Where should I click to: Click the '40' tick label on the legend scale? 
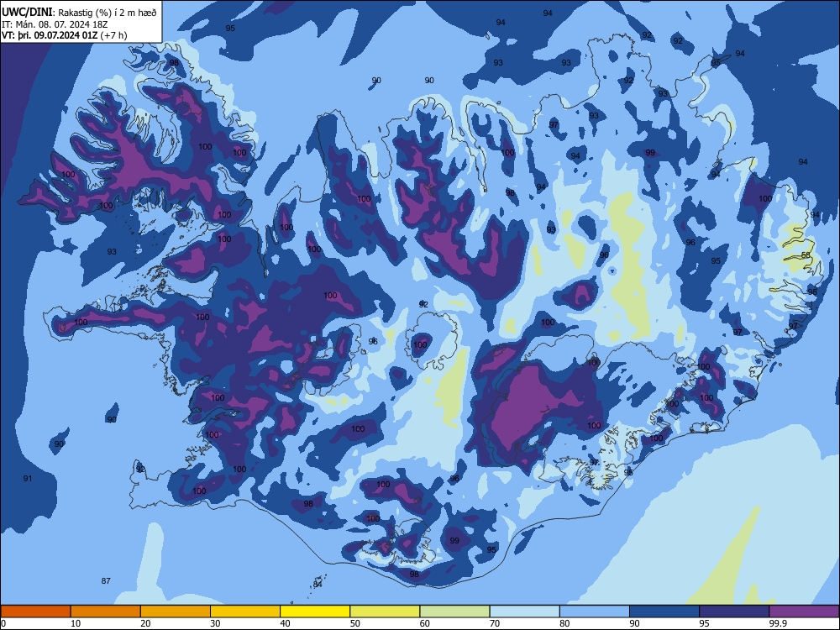tap(285, 623)
